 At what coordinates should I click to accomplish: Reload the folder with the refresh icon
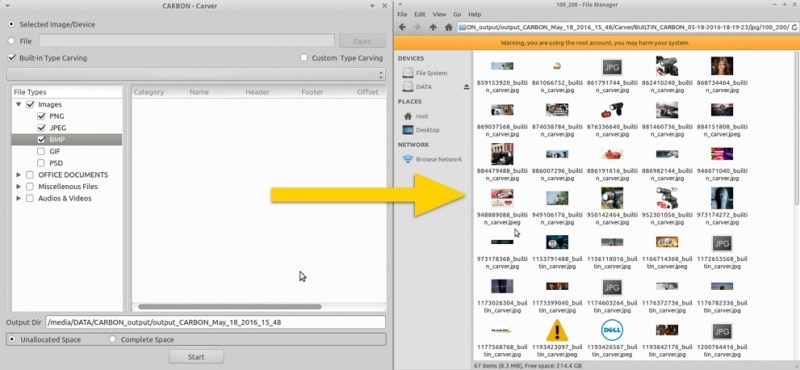(x=795, y=27)
